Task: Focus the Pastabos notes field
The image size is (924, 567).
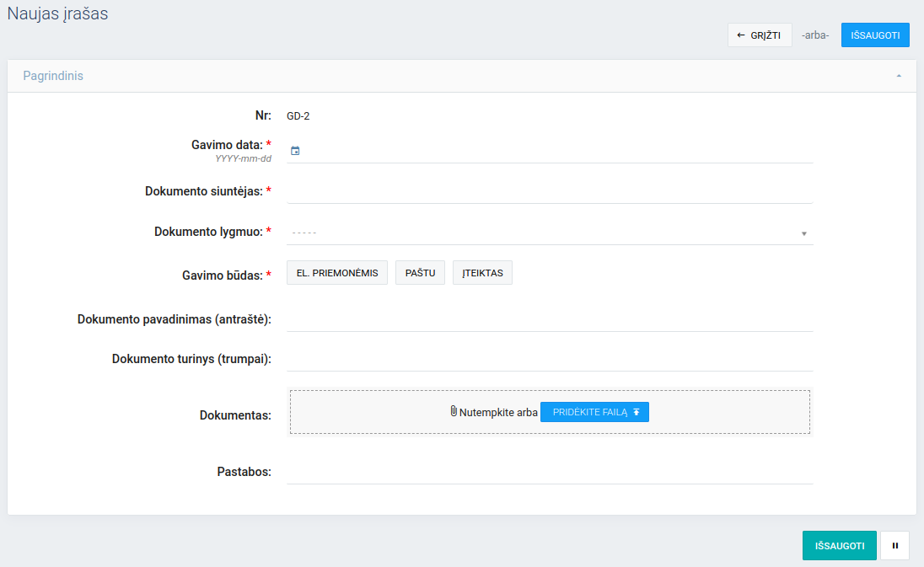Action: point(549,472)
